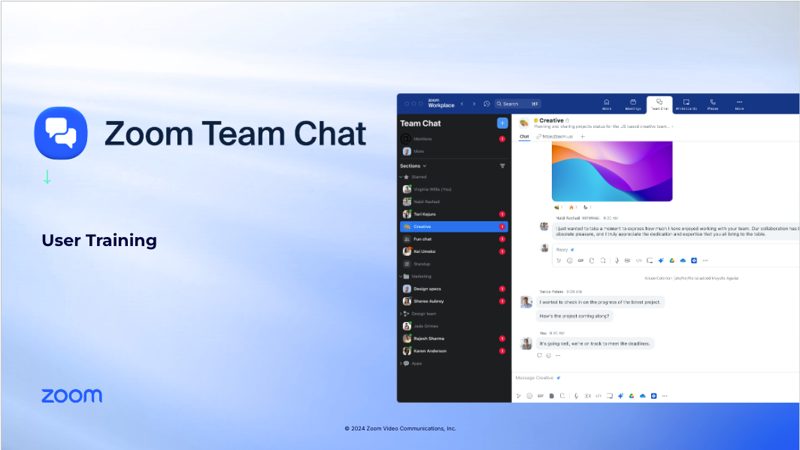Click the Message Creative input field

coord(657,378)
